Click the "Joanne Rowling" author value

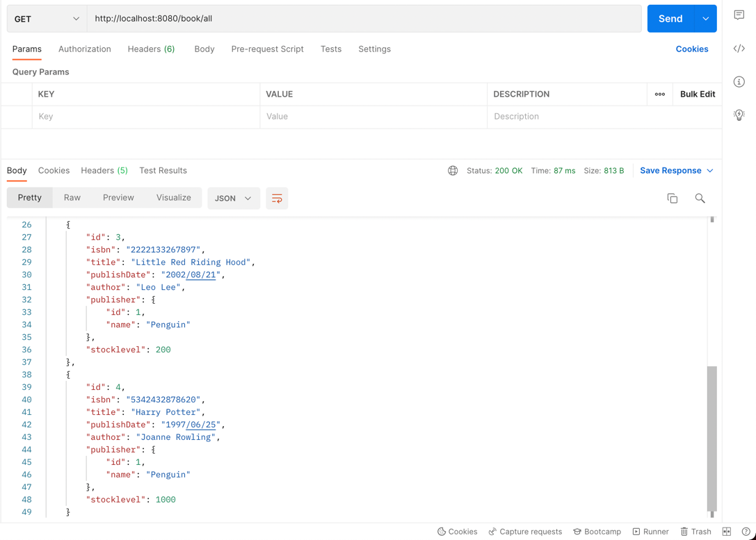(176, 437)
